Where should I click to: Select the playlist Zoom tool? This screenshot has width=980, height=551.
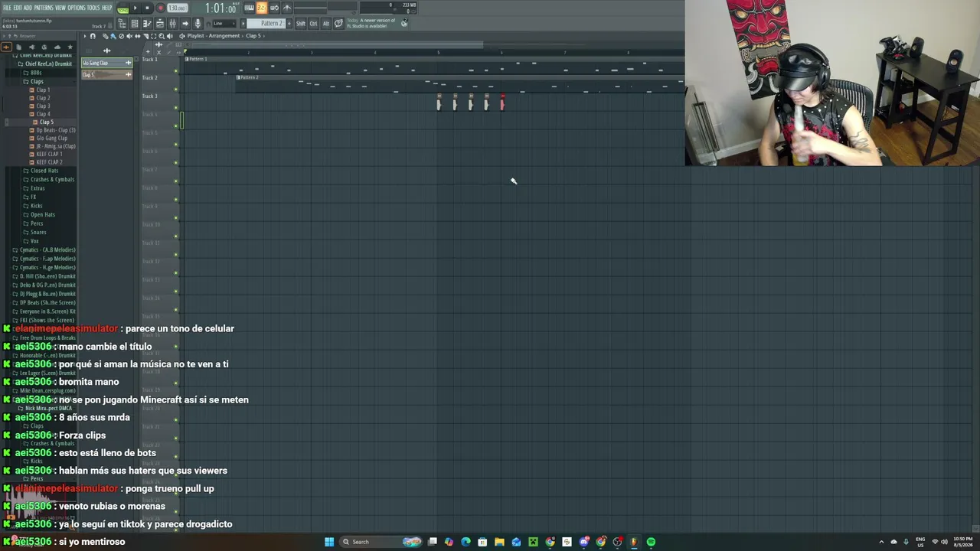(161, 36)
